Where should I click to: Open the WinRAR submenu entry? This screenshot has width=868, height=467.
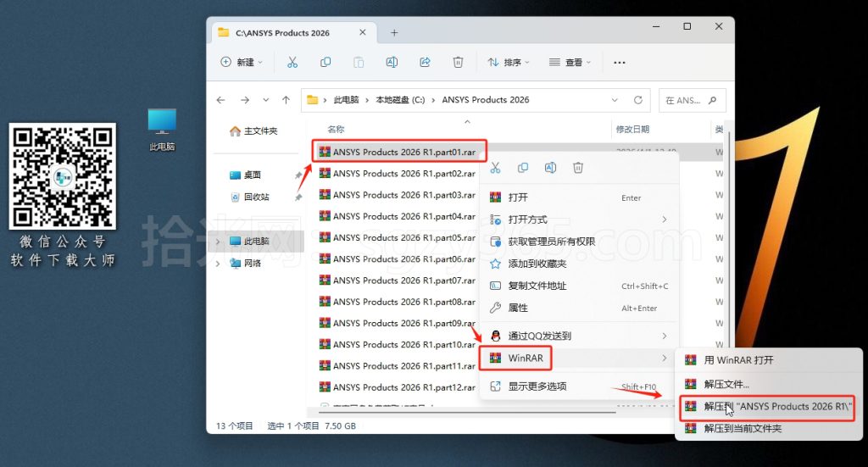click(579, 358)
